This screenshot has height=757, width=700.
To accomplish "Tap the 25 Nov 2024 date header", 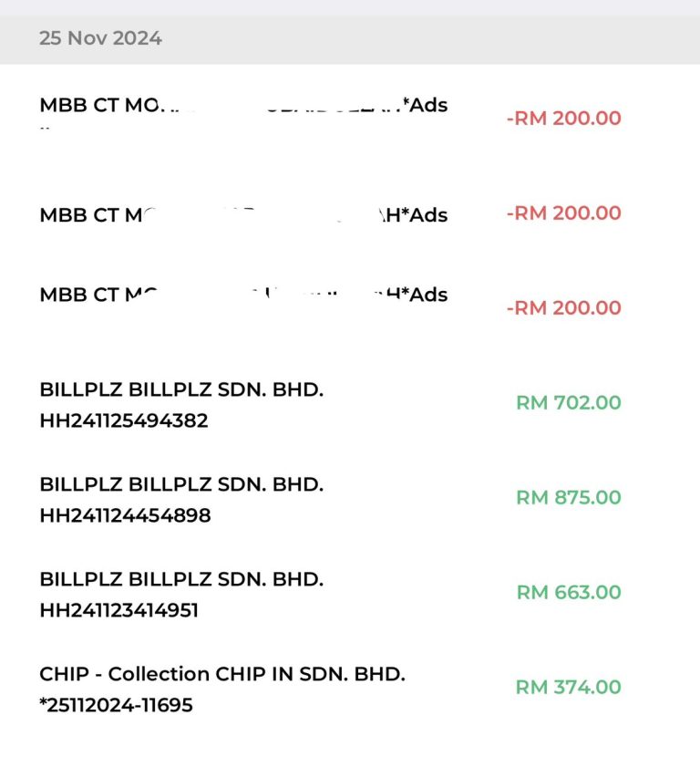I will click(100, 38).
